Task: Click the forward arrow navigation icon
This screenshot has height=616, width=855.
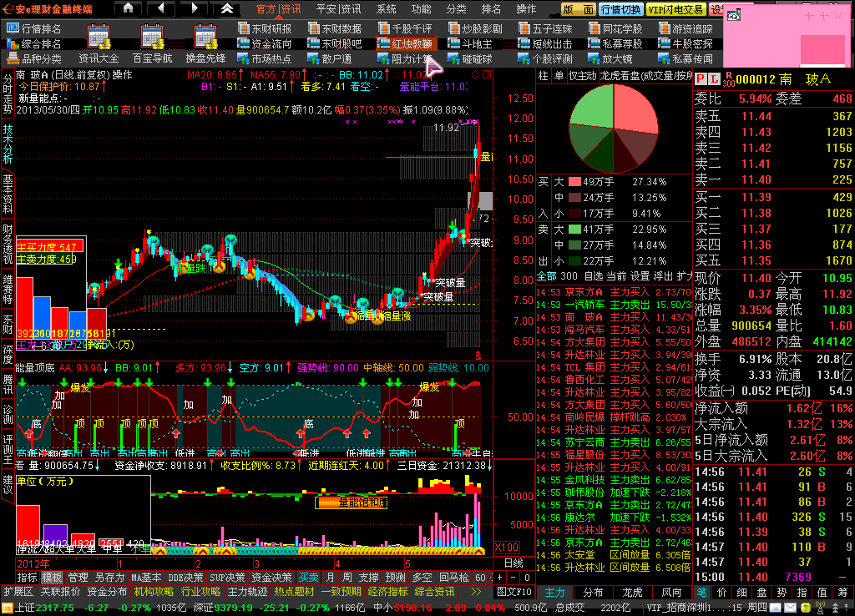Action: (x=195, y=8)
